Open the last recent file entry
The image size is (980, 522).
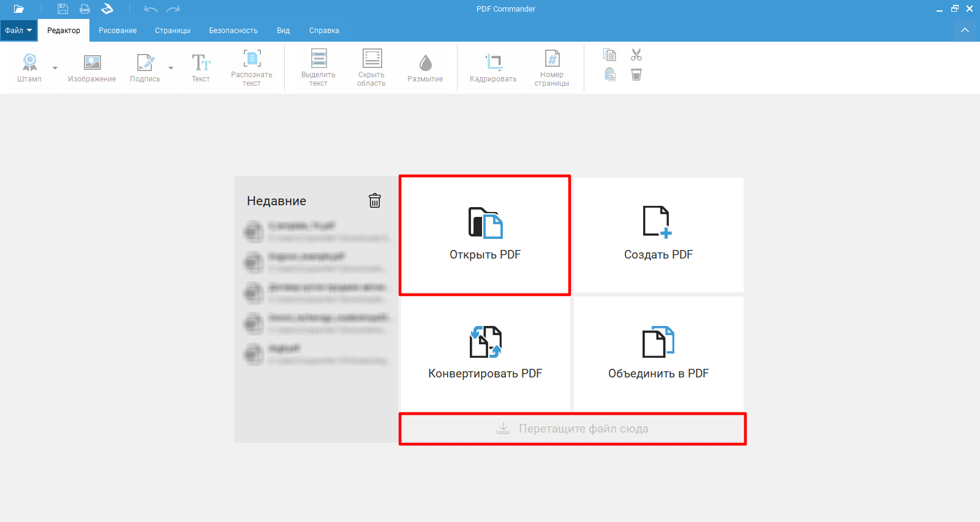(317, 354)
